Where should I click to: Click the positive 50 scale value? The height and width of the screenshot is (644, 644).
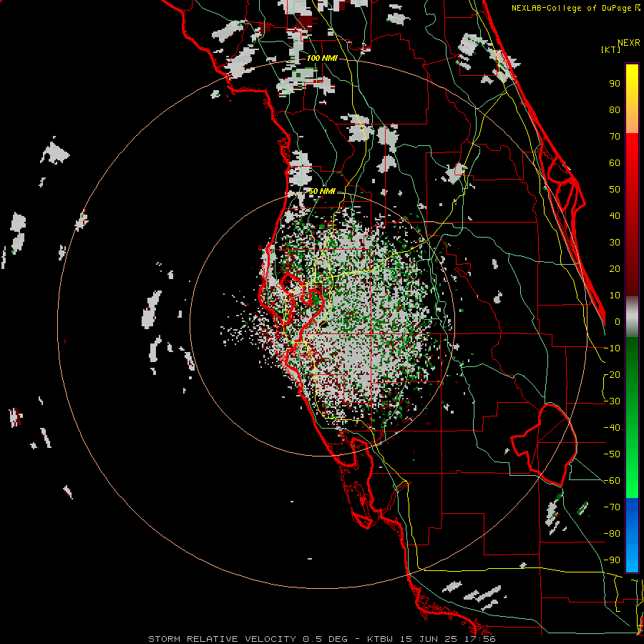click(x=615, y=190)
